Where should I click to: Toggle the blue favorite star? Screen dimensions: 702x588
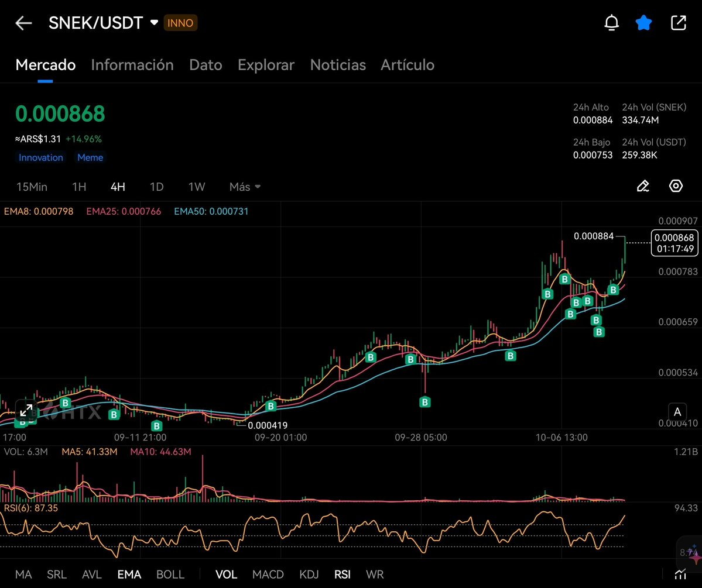click(x=644, y=22)
